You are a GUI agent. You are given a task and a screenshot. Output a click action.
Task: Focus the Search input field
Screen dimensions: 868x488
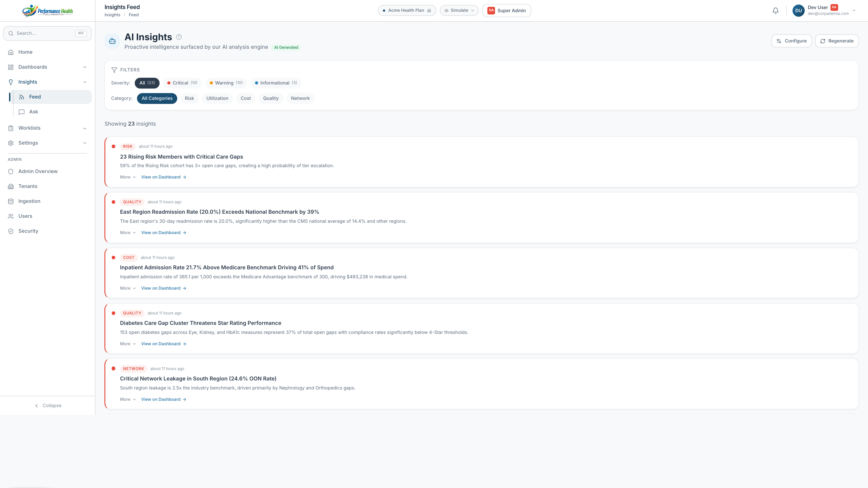[x=47, y=33]
